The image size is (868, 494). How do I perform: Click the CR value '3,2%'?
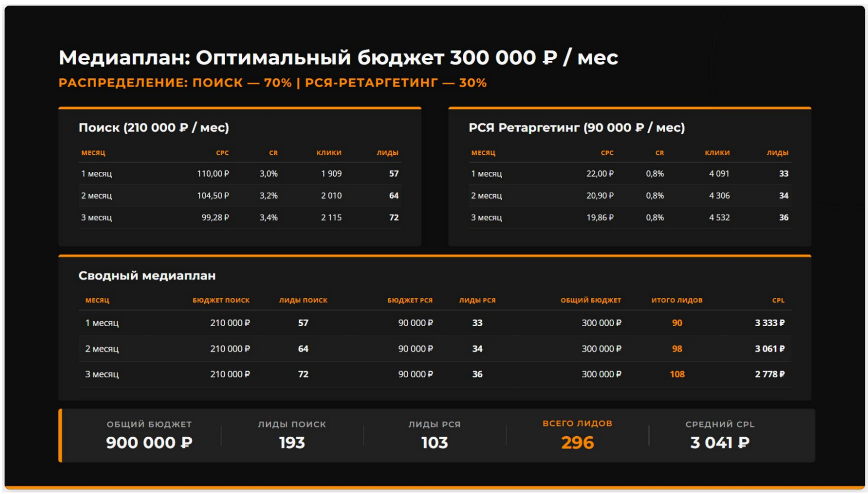point(269,196)
